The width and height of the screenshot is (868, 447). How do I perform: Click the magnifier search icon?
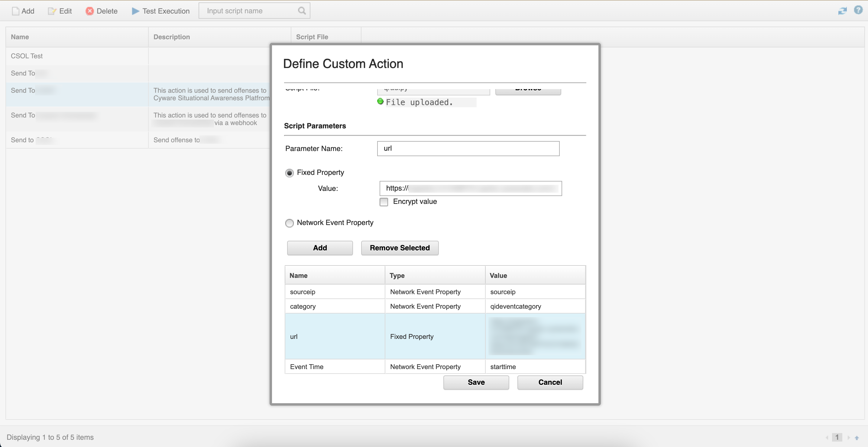point(302,11)
